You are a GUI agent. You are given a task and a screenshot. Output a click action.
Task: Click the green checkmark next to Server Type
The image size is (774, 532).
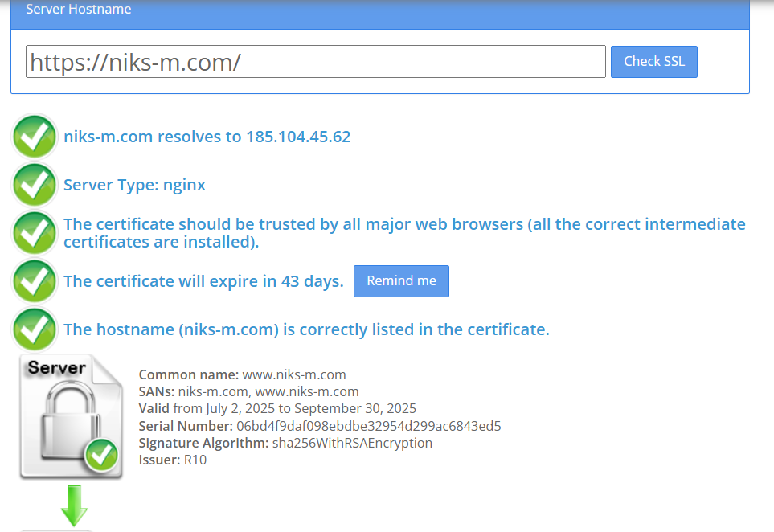(35, 185)
